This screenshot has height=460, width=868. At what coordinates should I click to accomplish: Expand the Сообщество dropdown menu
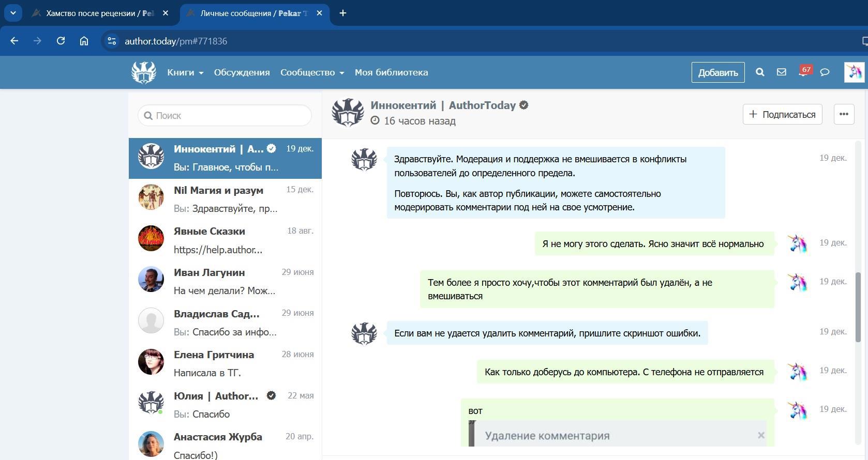(312, 72)
